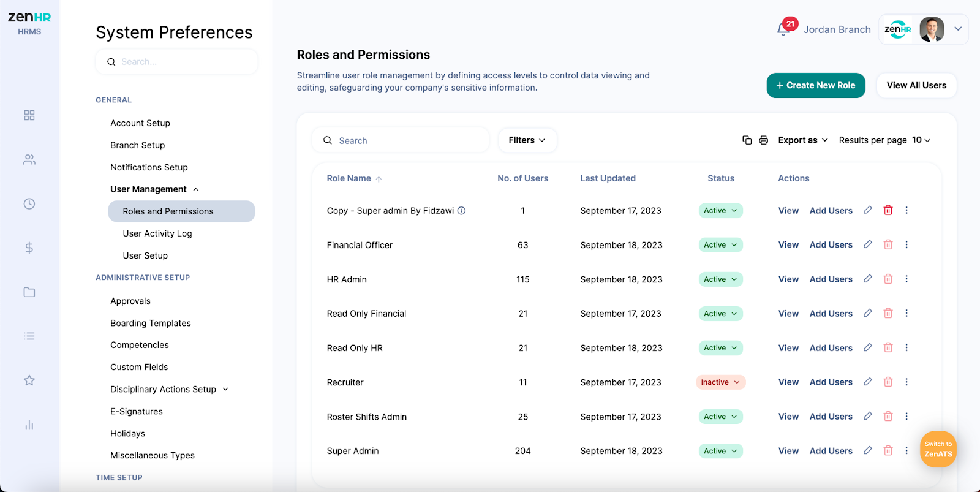Edit the HR Admin role pencil icon
Image resolution: width=980 pixels, height=492 pixels.
(x=867, y=279)
